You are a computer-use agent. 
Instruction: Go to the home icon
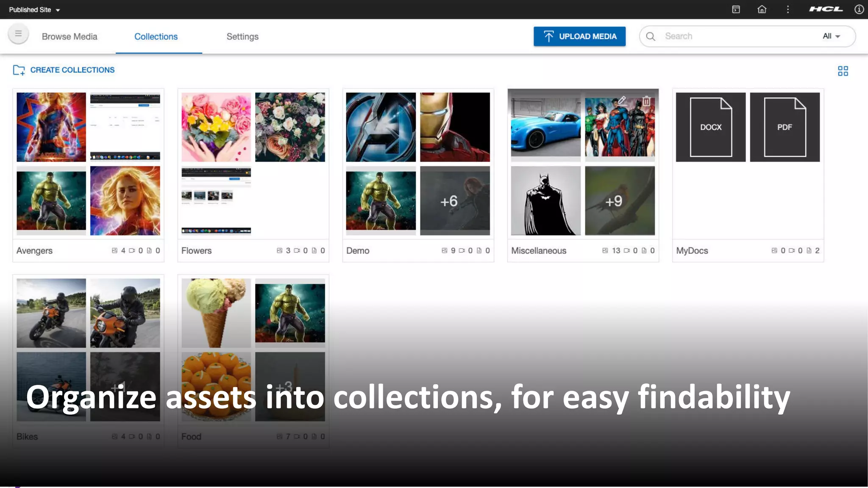762,9
